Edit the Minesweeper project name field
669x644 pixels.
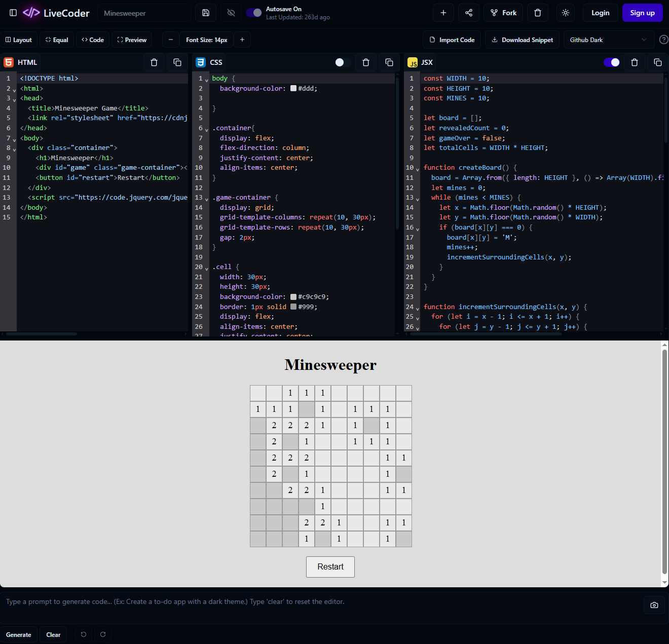pyautogui.click(x=144, y=13)
